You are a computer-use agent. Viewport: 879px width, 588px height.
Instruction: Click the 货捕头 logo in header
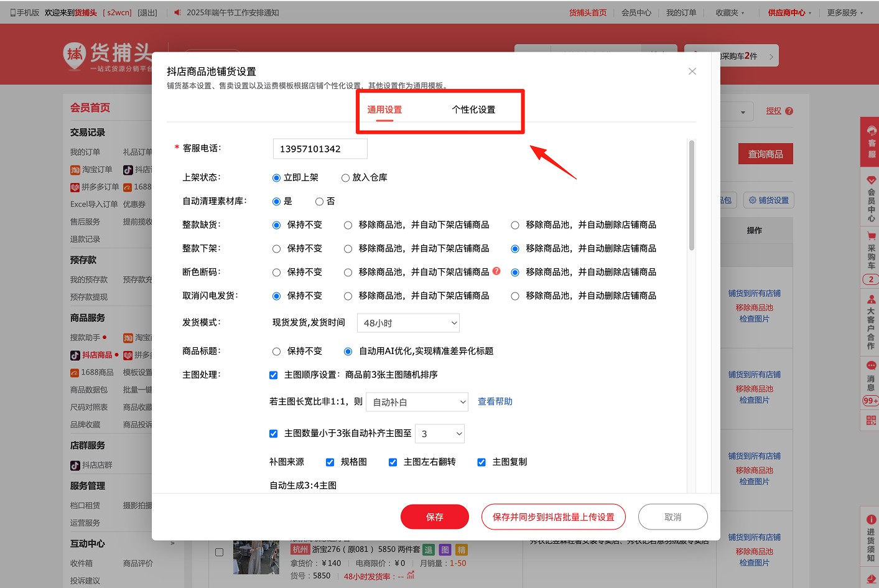click(x=107, y=57)
